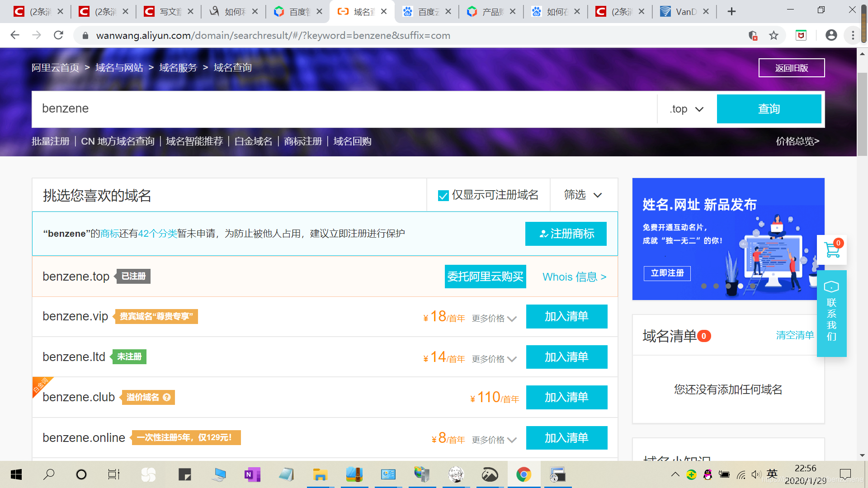Uncheck 仅显示可注册域名
Viewport: 868px width, 488px height.
pyautogui.click(x=443, y=195)
